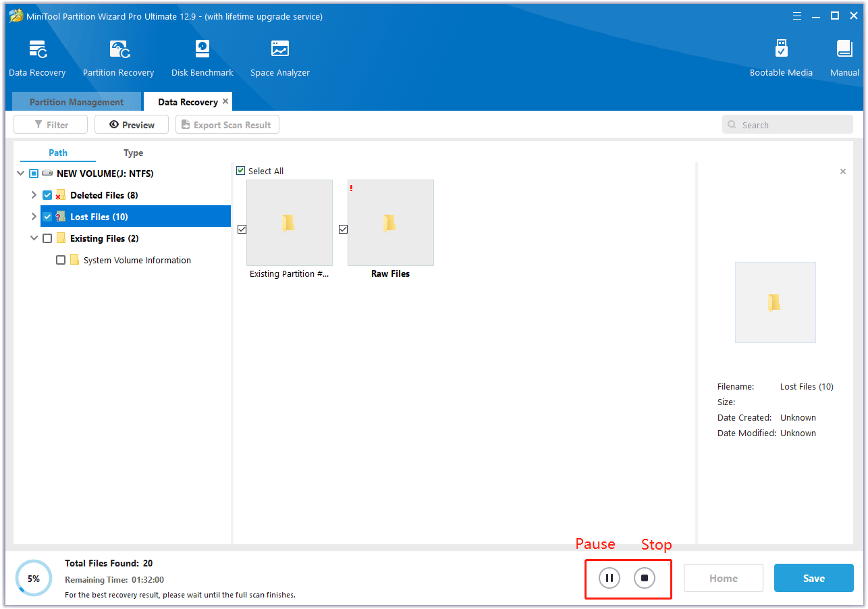868x609 pixels.
Task: Select the Data Recovery tab
Action: pyautogui.click(x=188, y=102)
